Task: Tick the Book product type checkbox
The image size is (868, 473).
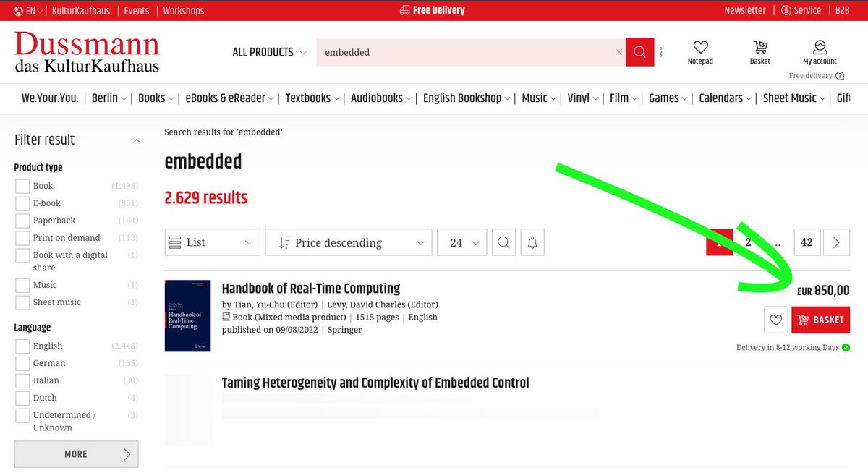Action: pos(22,186)
